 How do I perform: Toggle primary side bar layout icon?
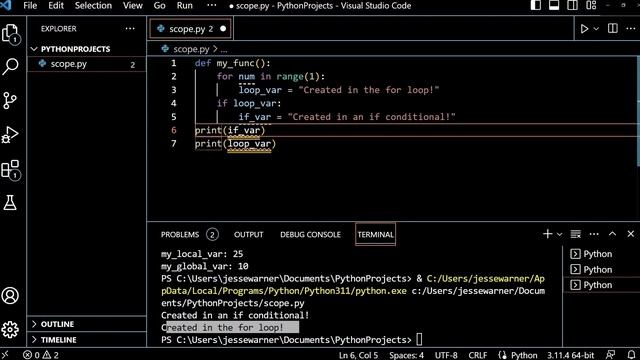coord(536,5)
